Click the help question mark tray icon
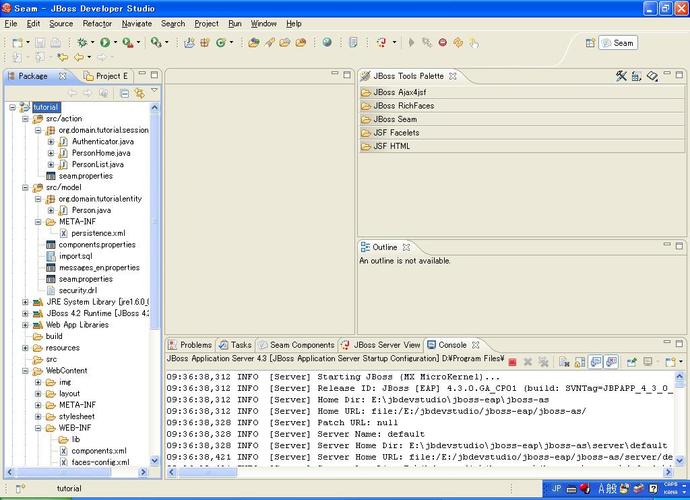Image resolution: width=690 pixels, height=500 pixels. point(653,489)
